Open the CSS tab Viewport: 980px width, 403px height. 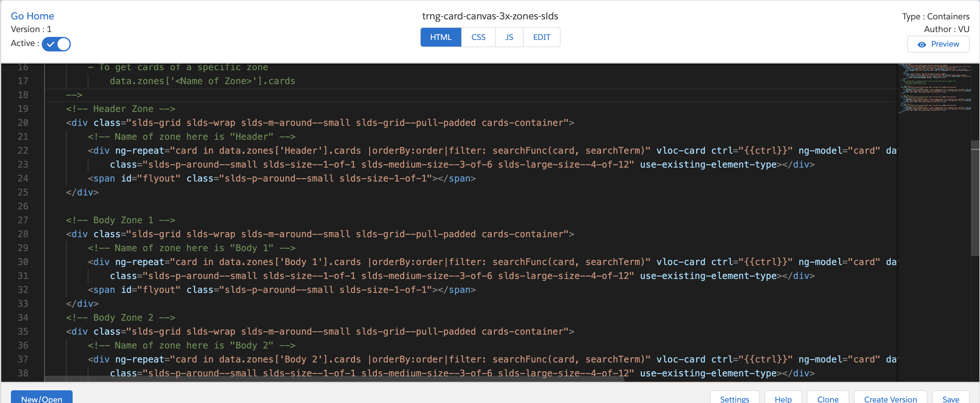tap(478, 37)
